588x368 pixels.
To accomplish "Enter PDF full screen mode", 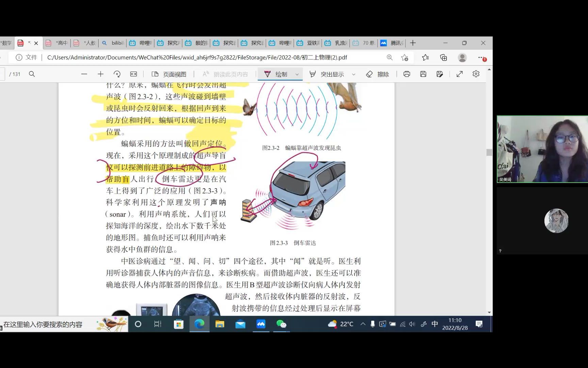I will pos(459,74).
